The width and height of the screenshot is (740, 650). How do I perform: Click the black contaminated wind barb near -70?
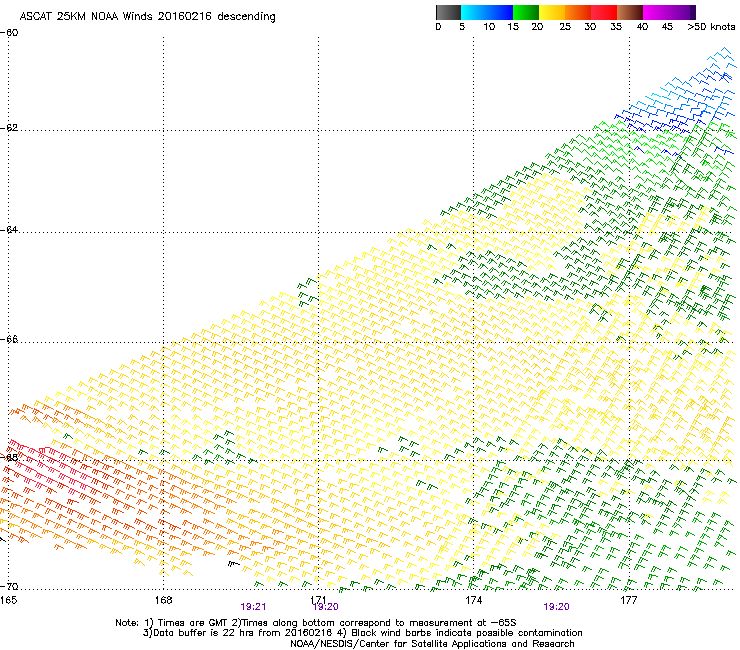[234, 564]
